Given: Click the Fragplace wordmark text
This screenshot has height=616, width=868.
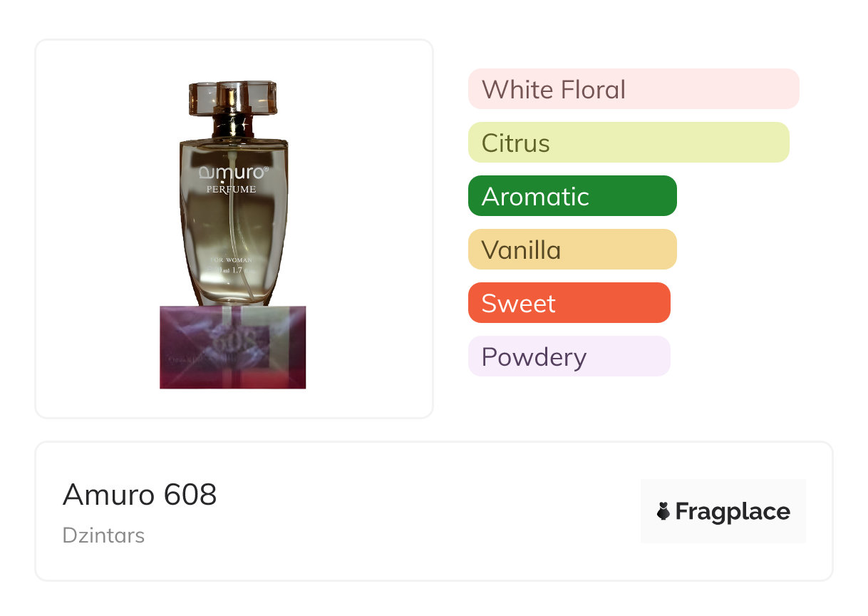Looking at the screenshot, I should tap(733, 511).
